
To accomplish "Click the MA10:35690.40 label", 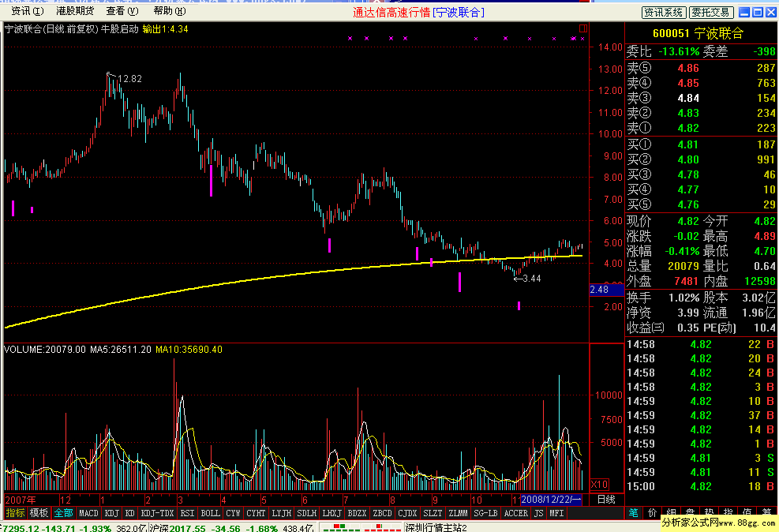I will click(x=189, y=350).
